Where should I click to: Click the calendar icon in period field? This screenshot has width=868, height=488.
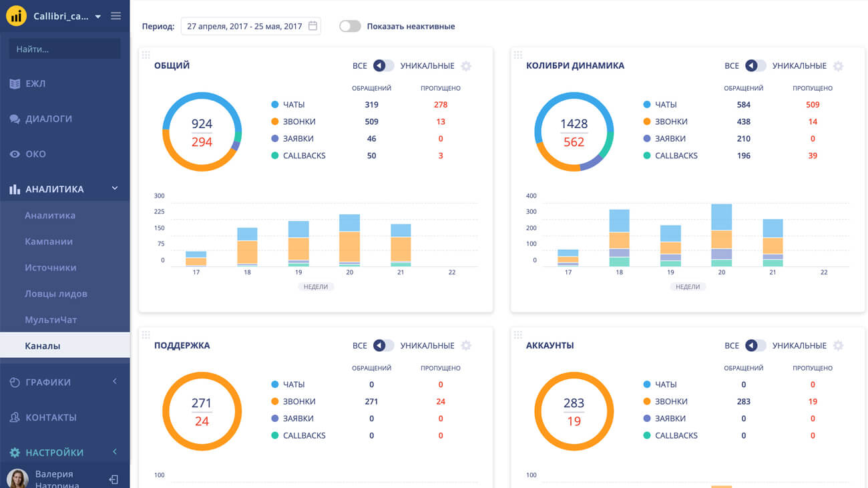point(312,27)
